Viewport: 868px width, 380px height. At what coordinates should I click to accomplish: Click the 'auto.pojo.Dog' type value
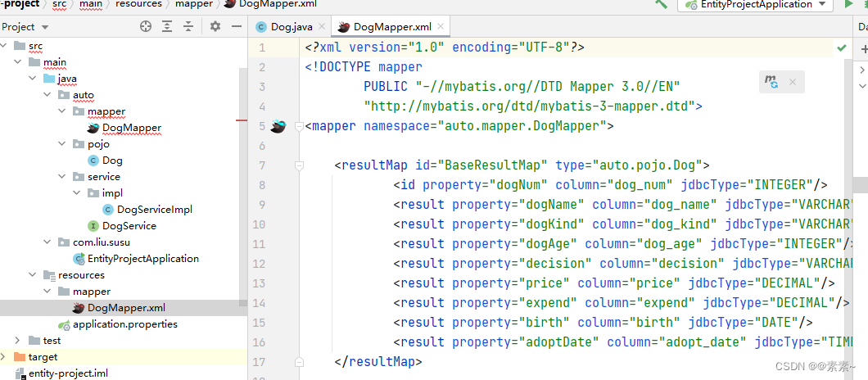(648, 165)
